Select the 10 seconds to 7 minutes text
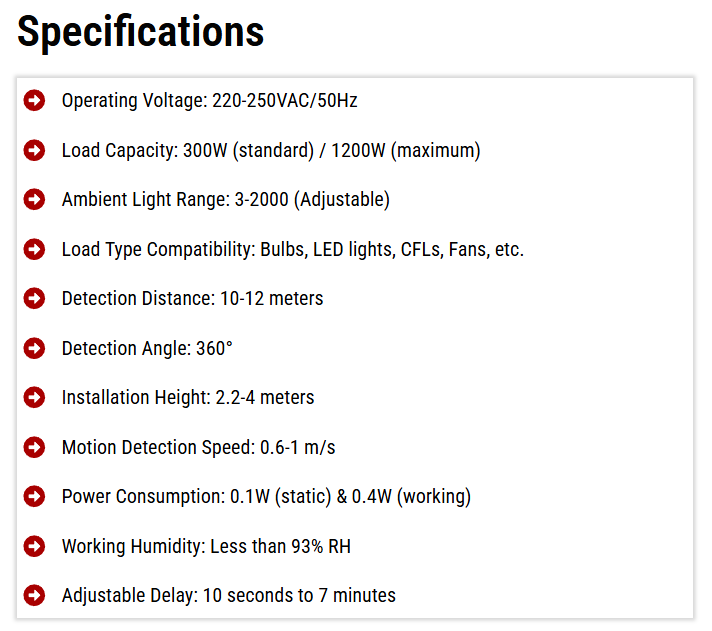 299,596
